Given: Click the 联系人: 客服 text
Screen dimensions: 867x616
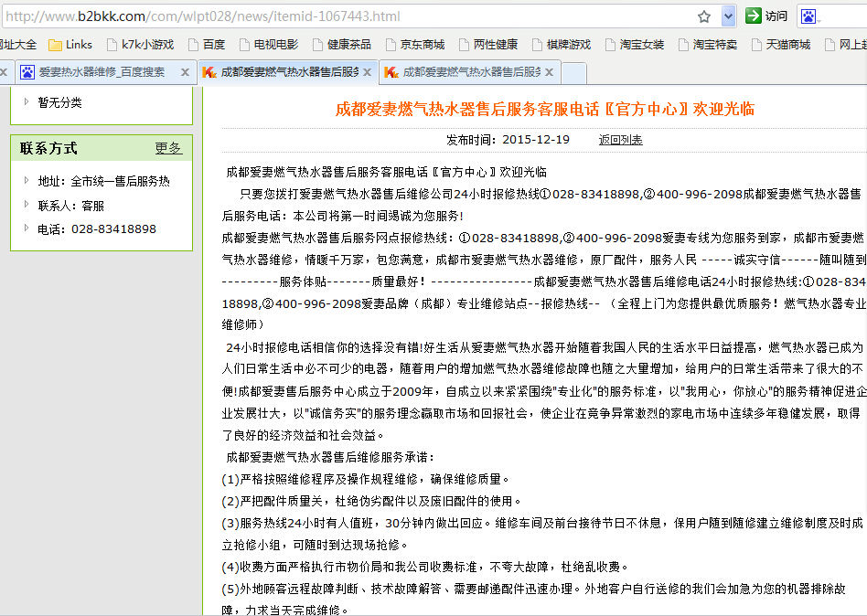Looking at the screenshot, I should point(70,206).
